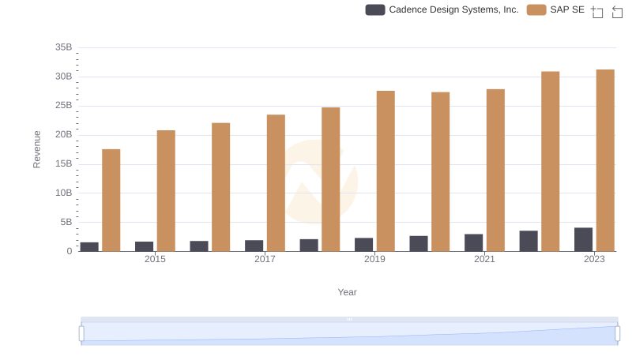Image resolution: width=632 pixels, height=364 pixels.
Task: Toggle the SAP SE legend entry
Action: [x=555, y=9]
